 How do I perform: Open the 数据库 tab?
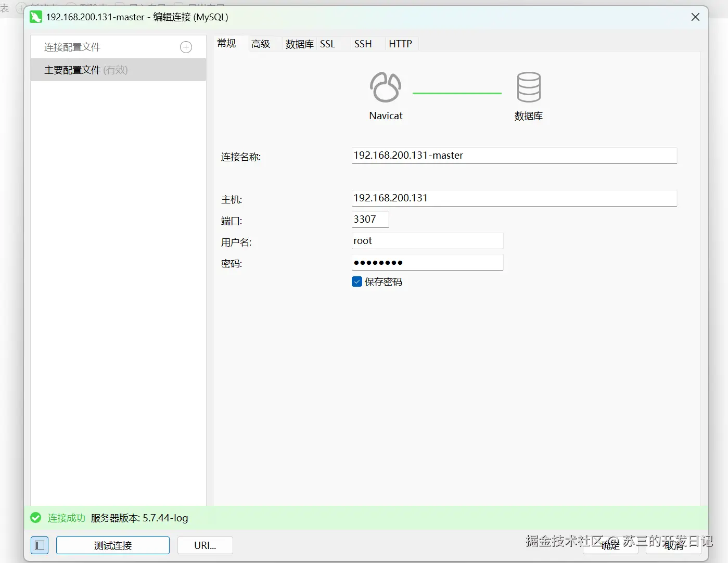pos(299,44)
